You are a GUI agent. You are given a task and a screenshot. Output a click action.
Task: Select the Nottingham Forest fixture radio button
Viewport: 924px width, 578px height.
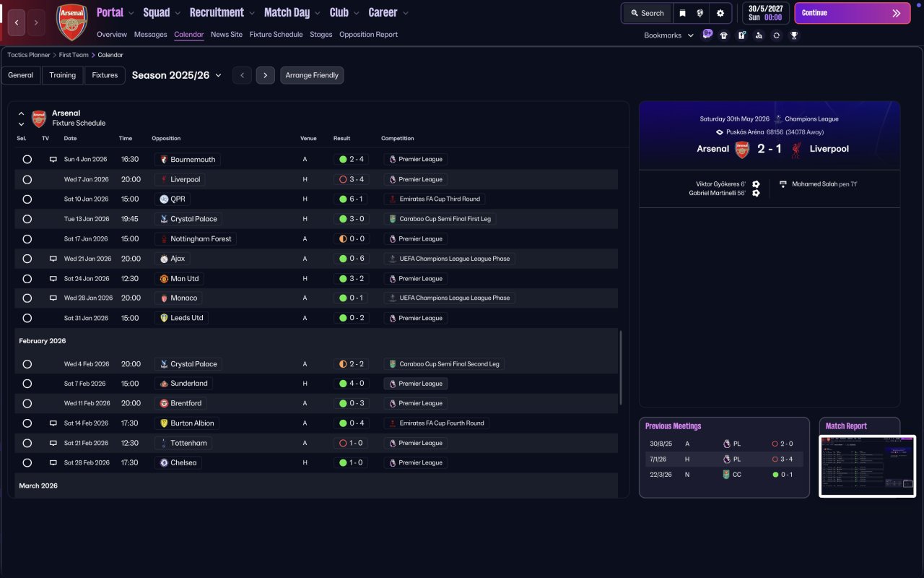tap(27, 239)
